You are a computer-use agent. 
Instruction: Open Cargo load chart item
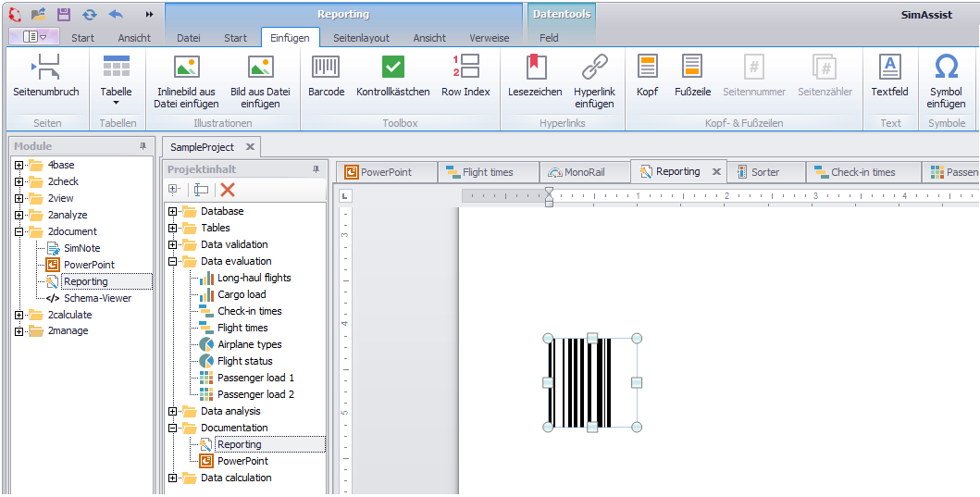(242, 294)
